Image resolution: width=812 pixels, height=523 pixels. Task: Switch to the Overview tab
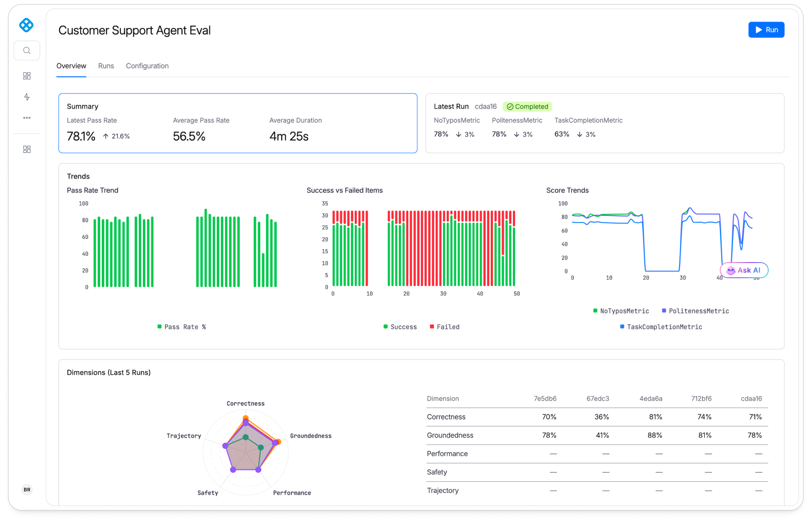[71, 66]
